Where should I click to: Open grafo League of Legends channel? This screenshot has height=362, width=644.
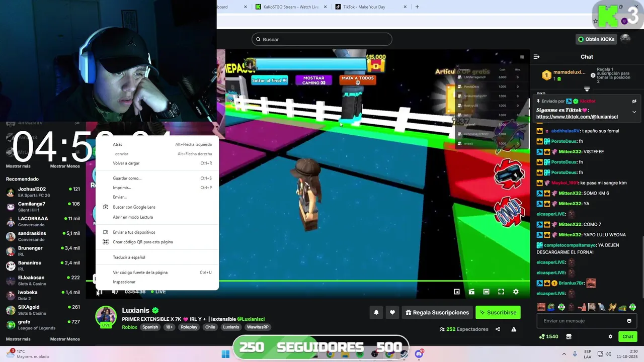click(43, 325)
